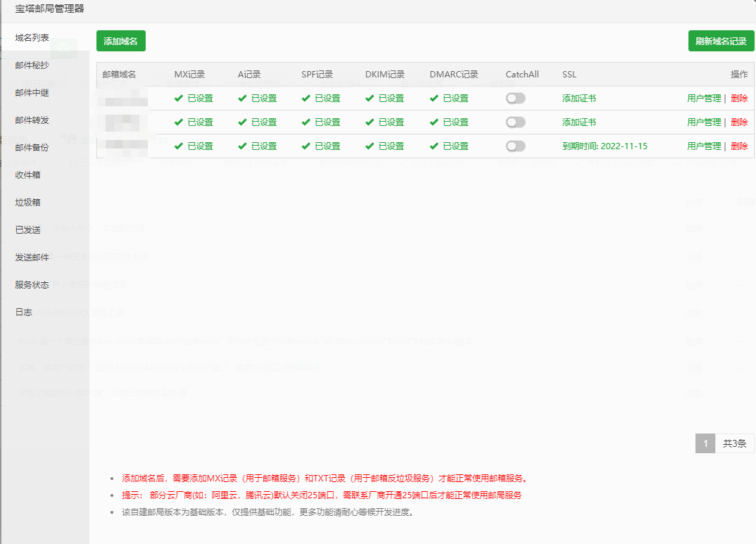Viewport: 756px width, 544px height.
Task: Open the 垃圾箱 folder
Action: pyautogui.click(x=28, y=202)
